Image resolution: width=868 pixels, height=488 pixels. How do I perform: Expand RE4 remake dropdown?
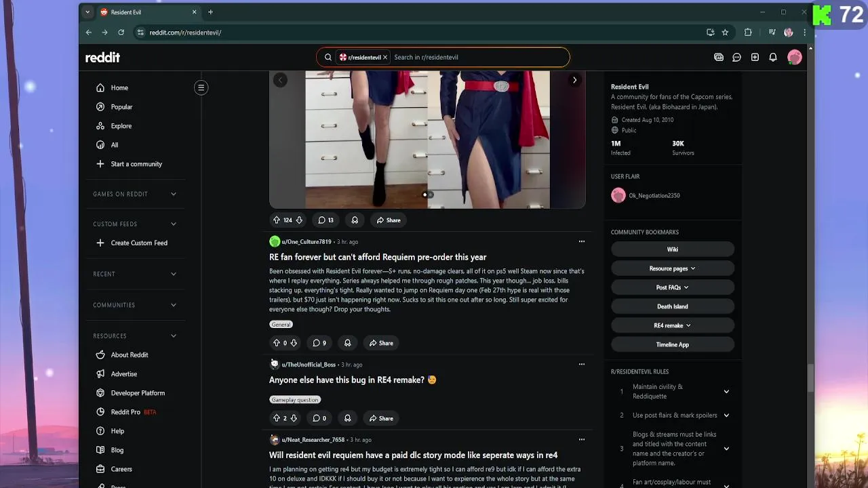(673, 325)
